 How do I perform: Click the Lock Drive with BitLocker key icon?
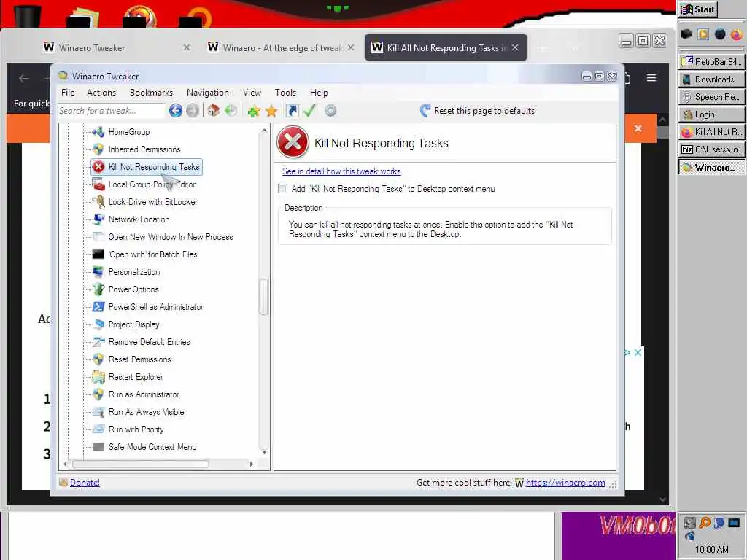(98, 202)
